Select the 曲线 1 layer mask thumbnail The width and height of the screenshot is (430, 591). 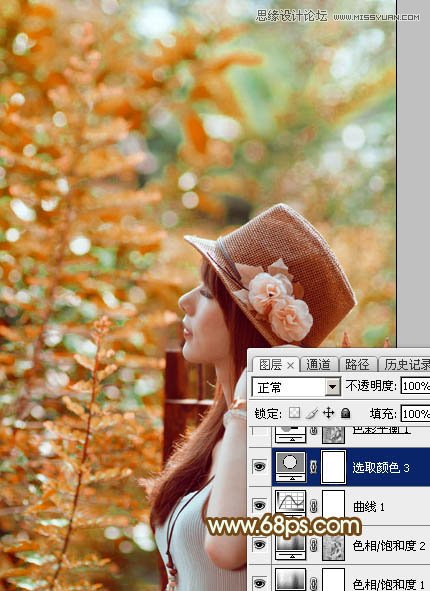[333, 505]
